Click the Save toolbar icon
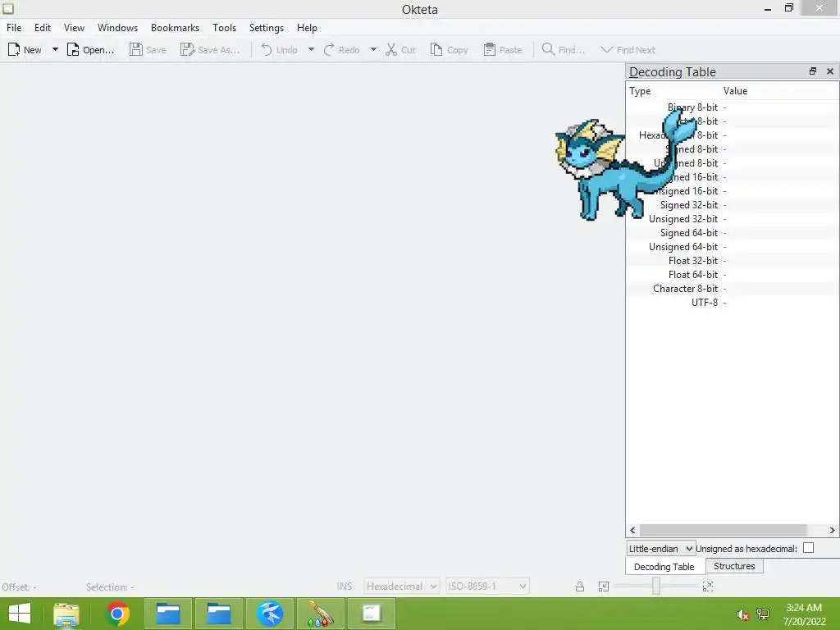840x630 pixels. click(x=136, y=50)
